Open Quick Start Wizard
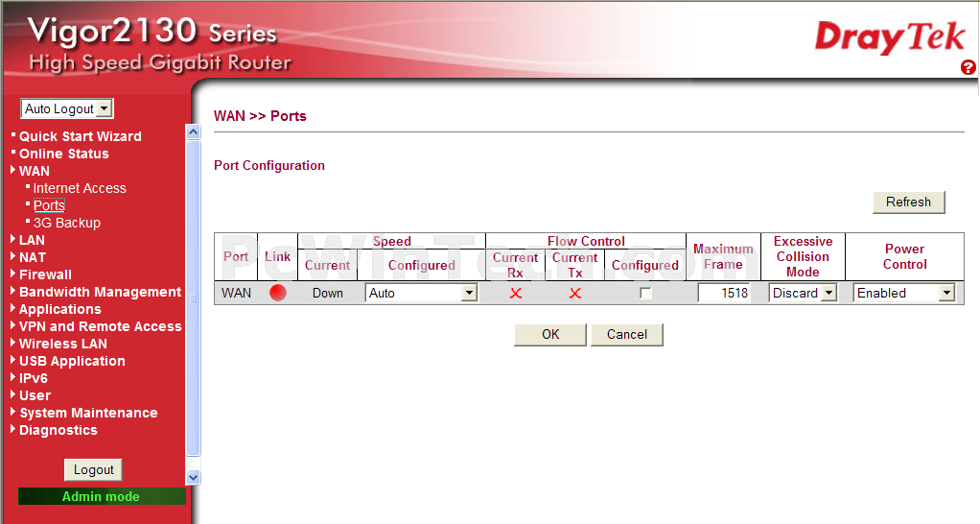The width and height of the screenshot is (980, 524). (80, 136)
